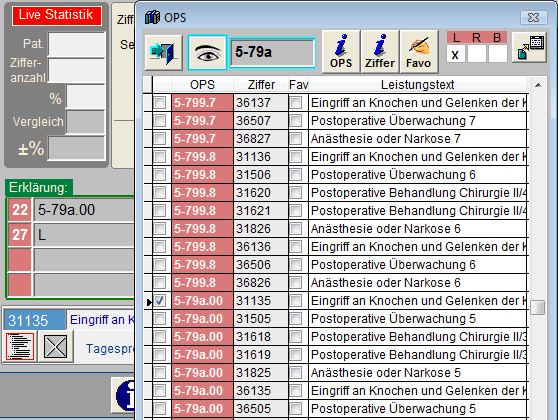Click the Live Statistik button
This screenshot has height=420, width=558.
pos(57,15)
